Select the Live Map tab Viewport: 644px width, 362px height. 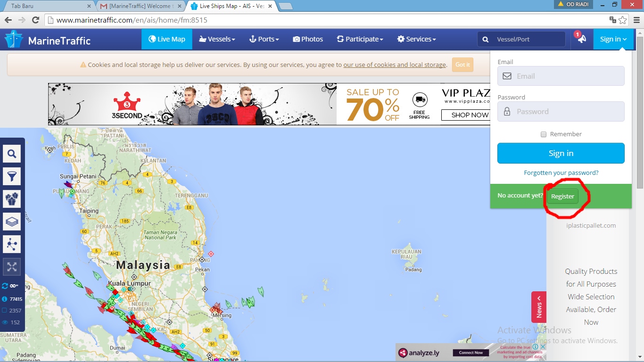(x=167, y=39)
